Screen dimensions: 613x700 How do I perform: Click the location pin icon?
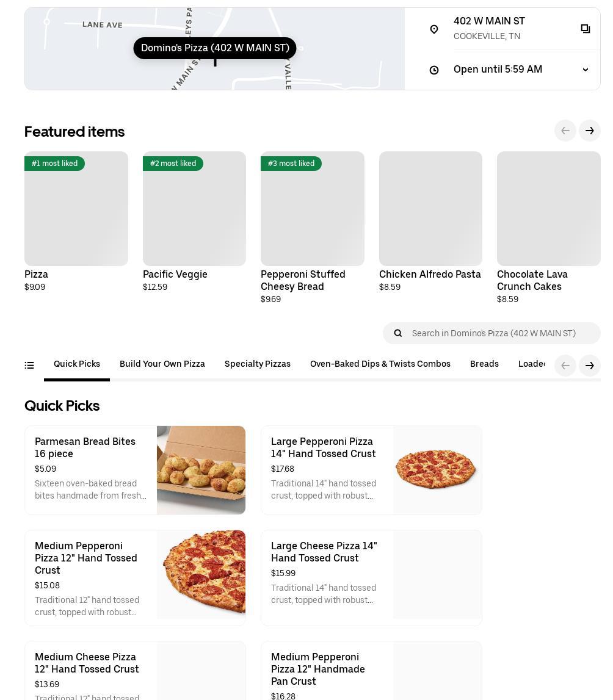pos(434,29)
